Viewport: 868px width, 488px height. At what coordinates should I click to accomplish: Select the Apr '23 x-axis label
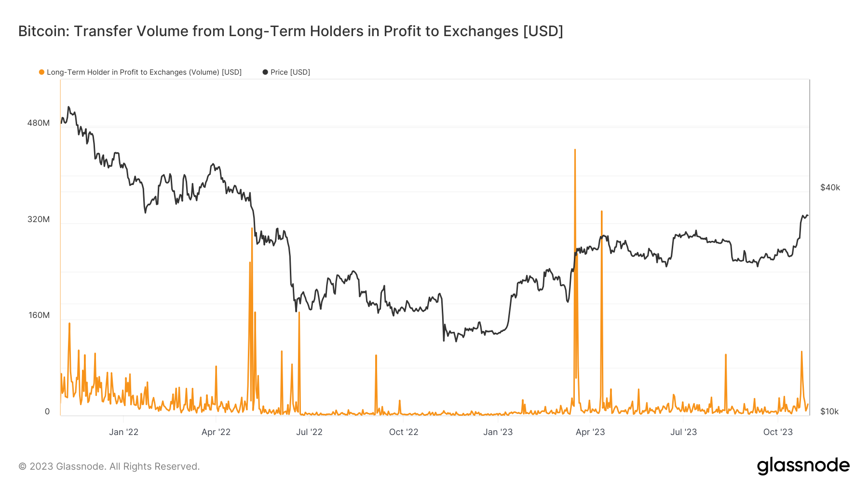pyautogui.click(x=590, y=432)
